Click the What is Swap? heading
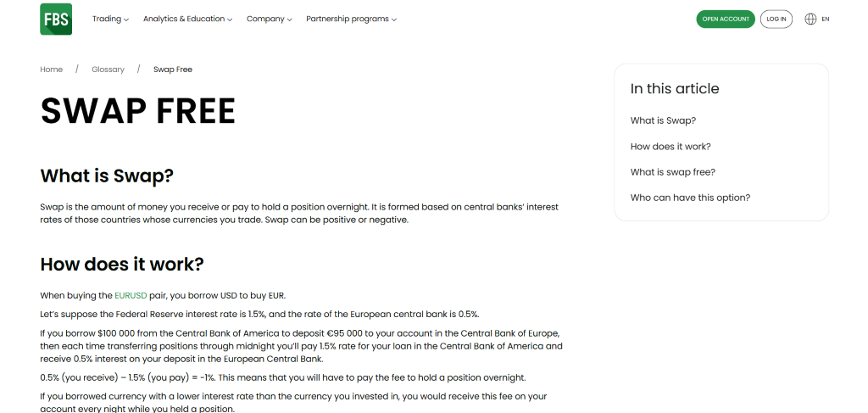This screenshot has width=868, height=413. point(107,176)
